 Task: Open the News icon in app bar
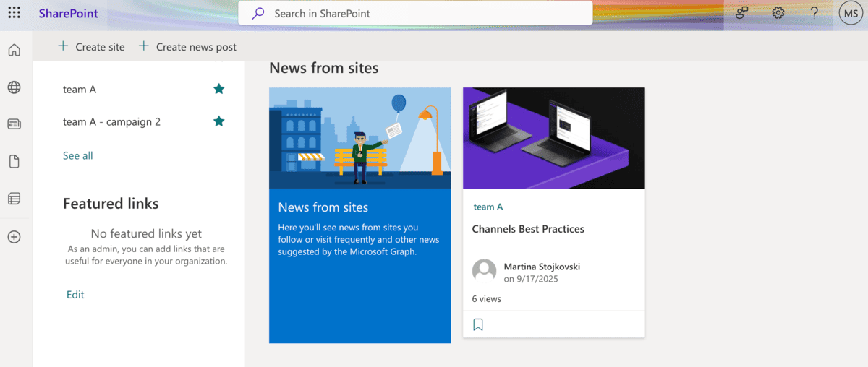tap(14, 124)
